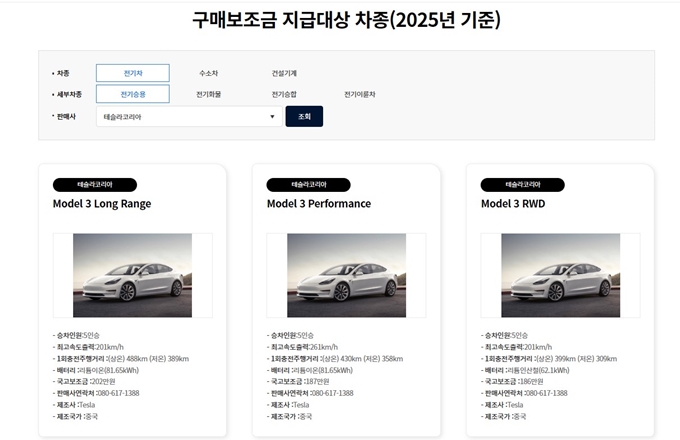Choose the 전기화물 sub-type tab

coord(209,94)
